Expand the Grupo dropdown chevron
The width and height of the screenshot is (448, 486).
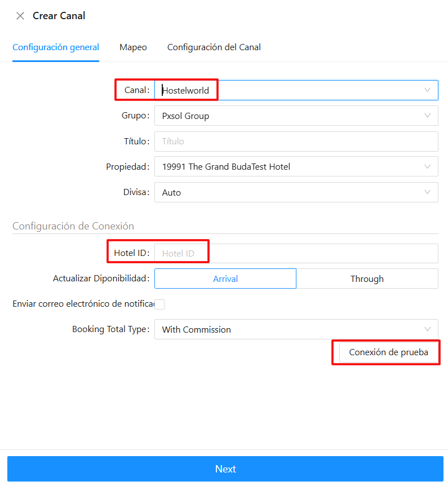point(427,116)
